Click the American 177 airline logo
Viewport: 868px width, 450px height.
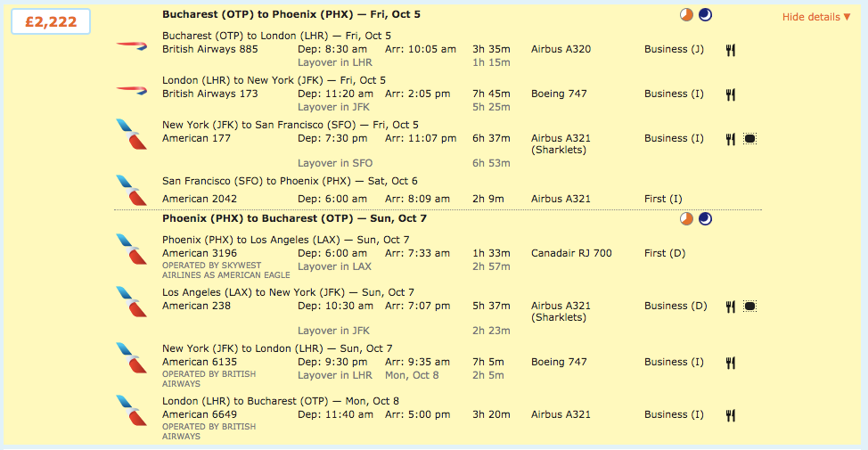coord(132,135)
